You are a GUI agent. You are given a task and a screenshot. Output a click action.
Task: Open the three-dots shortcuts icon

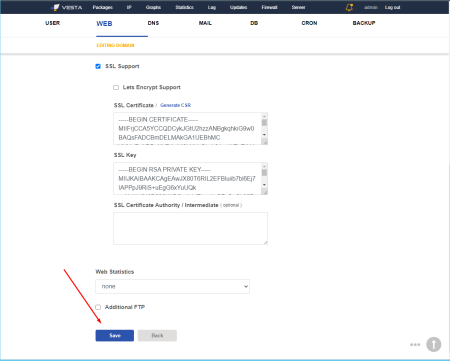coord(415,345)
